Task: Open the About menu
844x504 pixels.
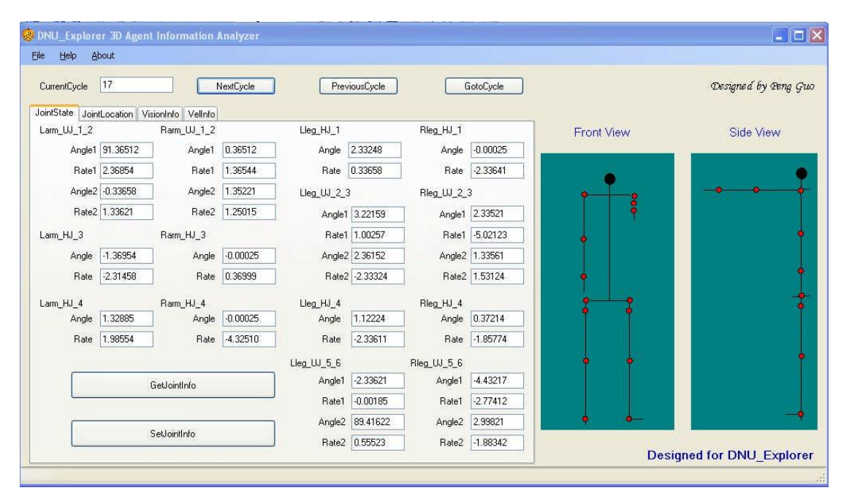Action: 103,56
